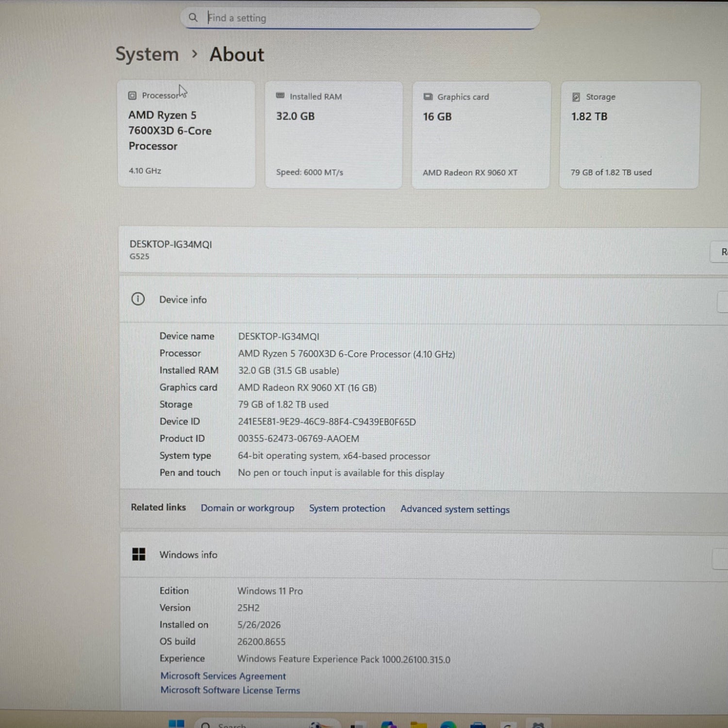Select the Version value '25H2'
This screenshot has width=728, height=728.
(248, 608)
